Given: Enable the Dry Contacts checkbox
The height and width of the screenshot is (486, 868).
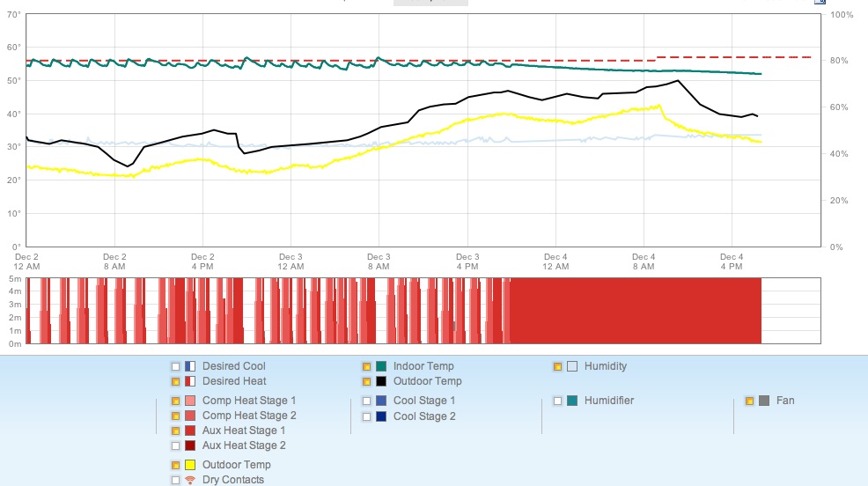Looking at the screenshot, I should tap(175, 480).
